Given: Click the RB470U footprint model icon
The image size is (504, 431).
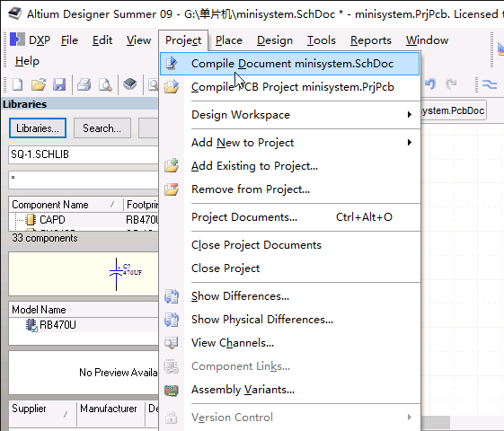Looking at the screenshot, I should click(31, 325).
